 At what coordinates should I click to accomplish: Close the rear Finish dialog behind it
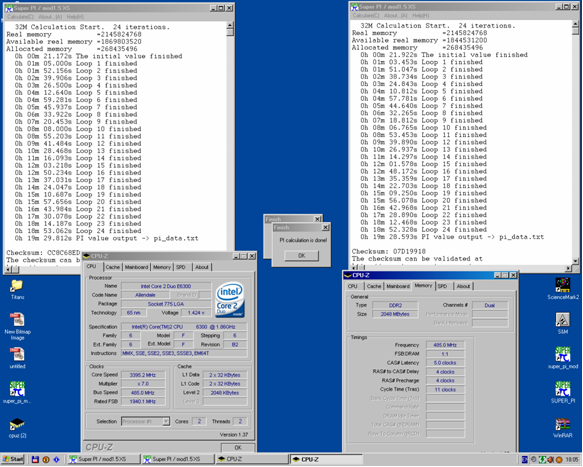pos(318,219)
